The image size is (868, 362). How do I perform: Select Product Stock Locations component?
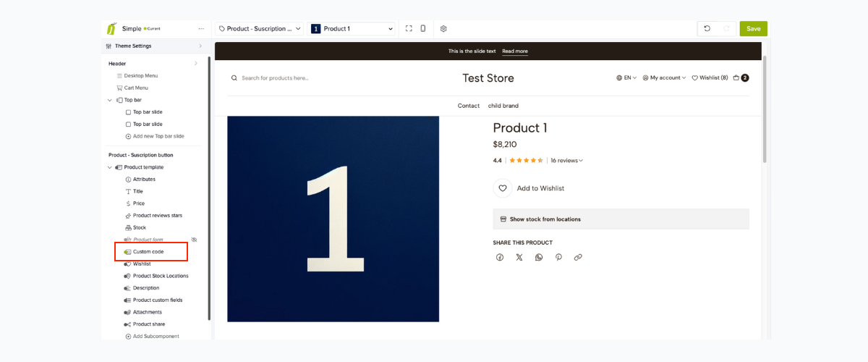(161, 276)
